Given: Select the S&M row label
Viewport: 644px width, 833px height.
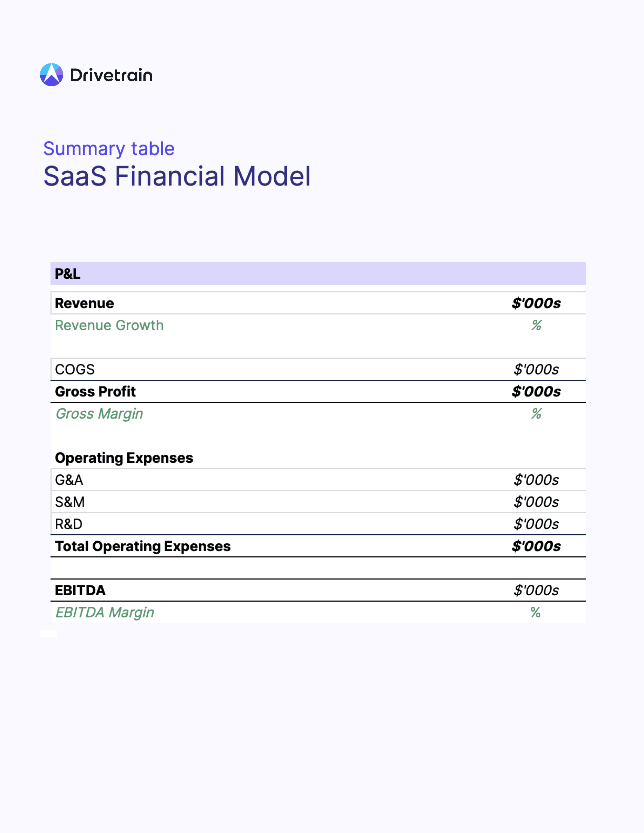Looking at the screenshot, I should pos(70,502).
